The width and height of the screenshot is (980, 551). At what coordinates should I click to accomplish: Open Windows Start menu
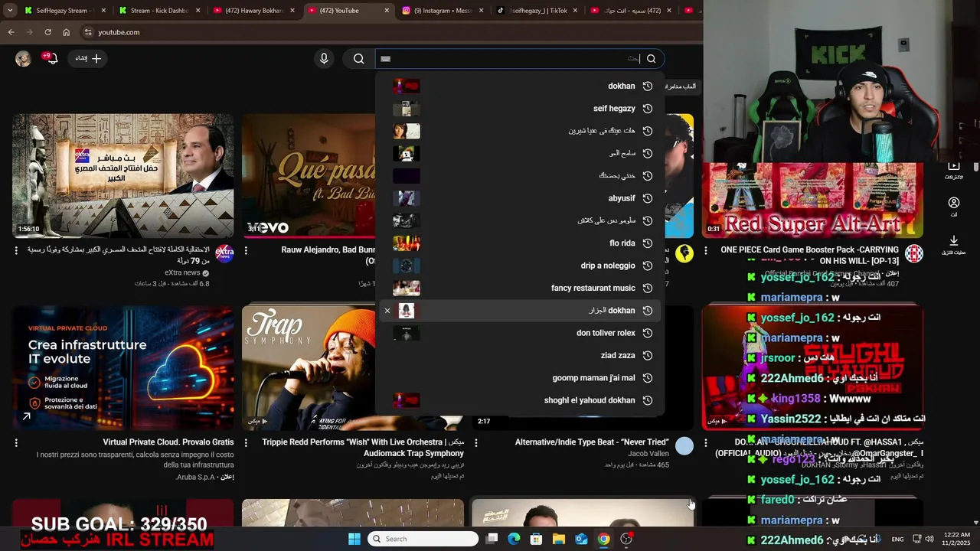(354, 539)
